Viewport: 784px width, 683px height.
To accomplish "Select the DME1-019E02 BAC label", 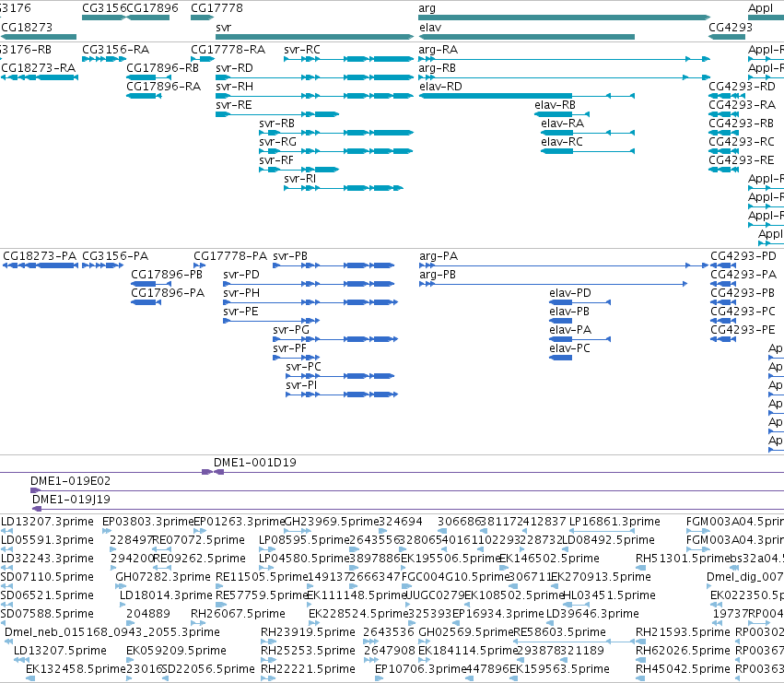I will pos(71,481).
